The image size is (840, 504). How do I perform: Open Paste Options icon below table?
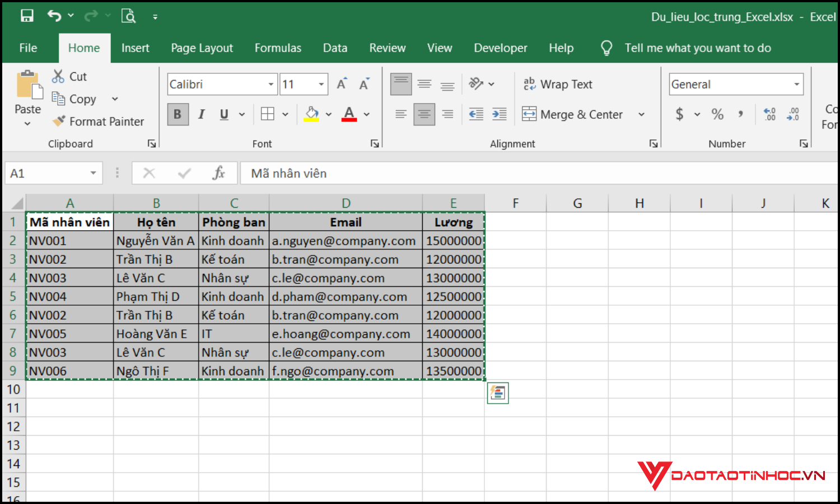pos(498,393)
